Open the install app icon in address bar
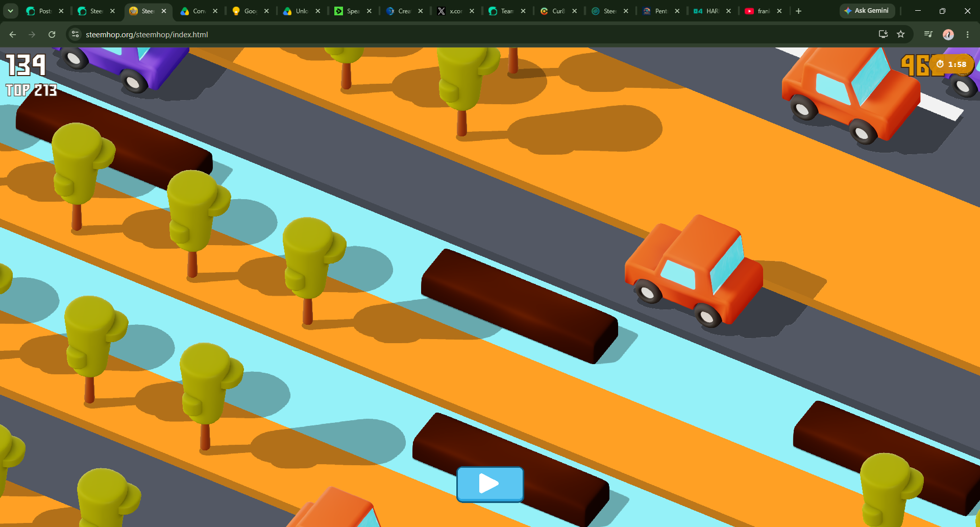This screenshot has width=980, height=527. tap(883, 34)
